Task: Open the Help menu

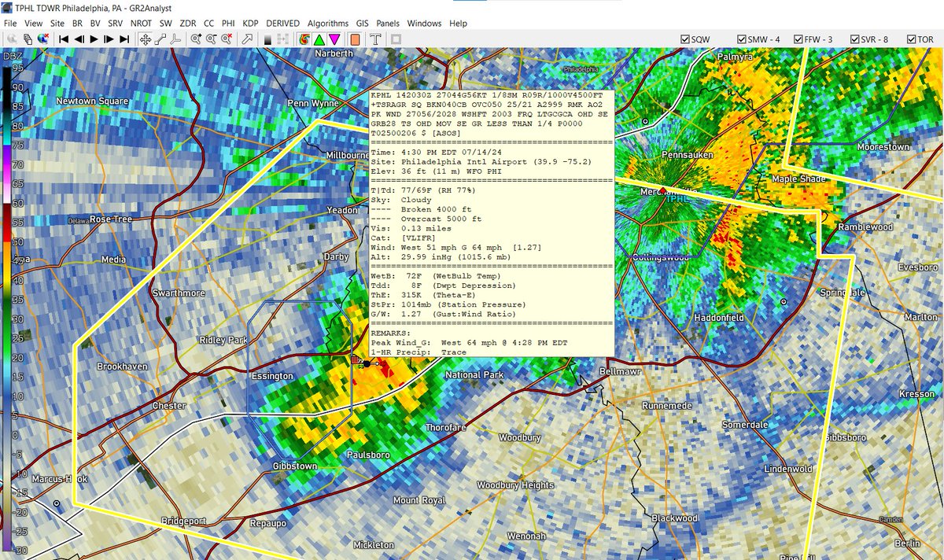Action: 458,24
